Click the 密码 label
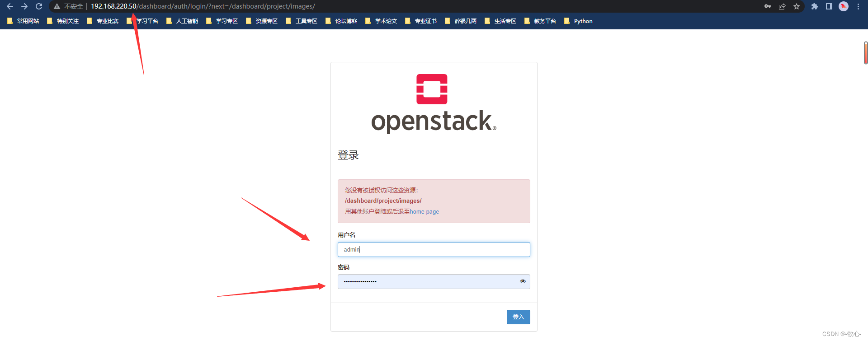Viewport: 868px width, 341px height. [x=344, y=267]
